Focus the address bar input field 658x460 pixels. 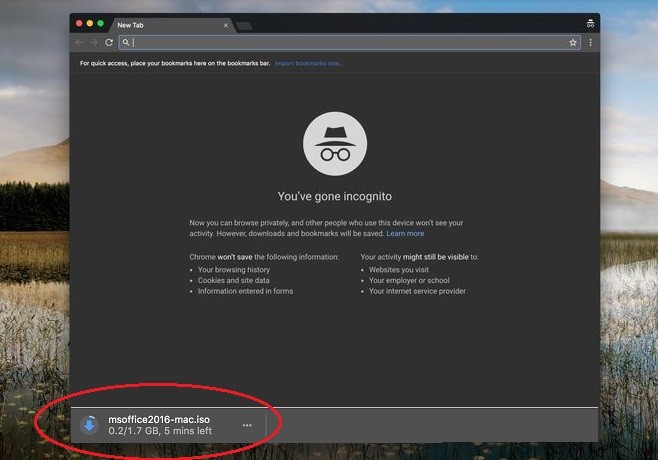[x=350, y=42]
